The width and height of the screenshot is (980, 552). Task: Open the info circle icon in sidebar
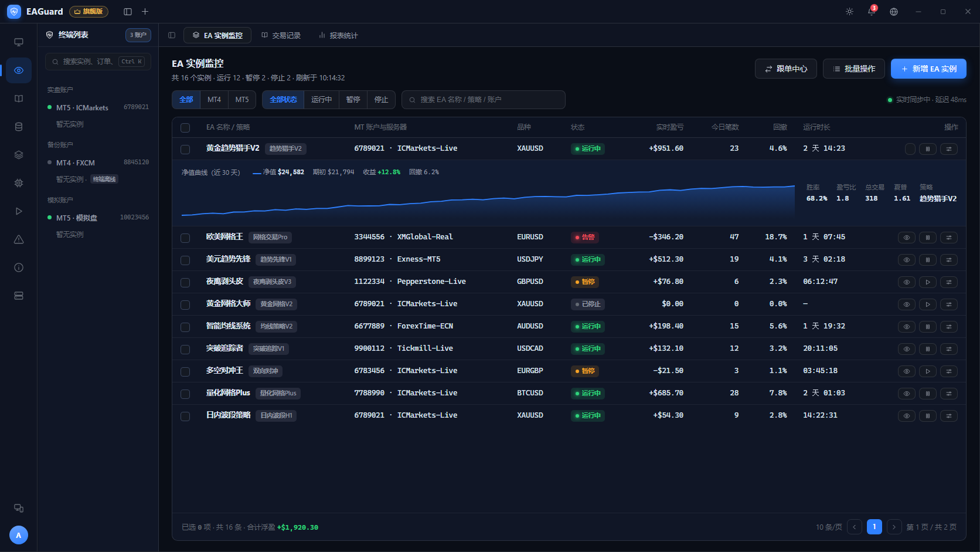[x=19, y=267]
